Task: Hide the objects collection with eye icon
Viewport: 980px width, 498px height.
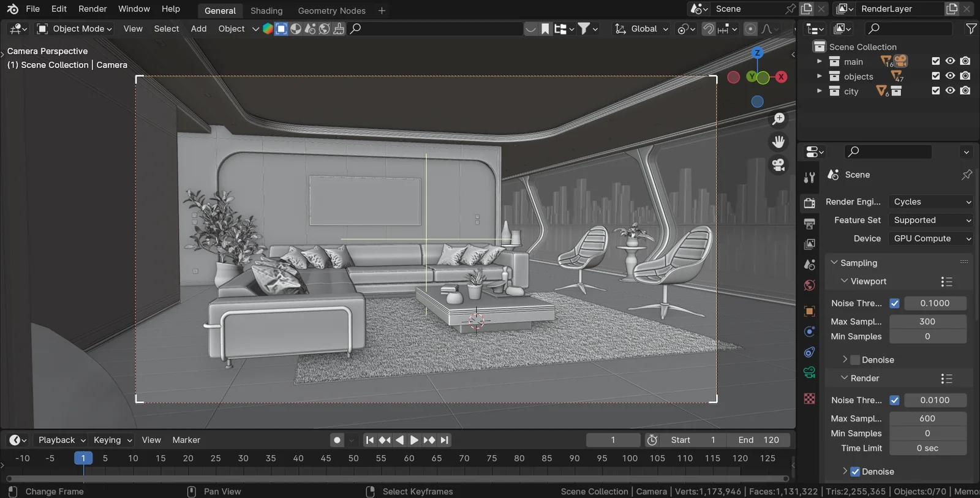Action: [x=950, y=75]
